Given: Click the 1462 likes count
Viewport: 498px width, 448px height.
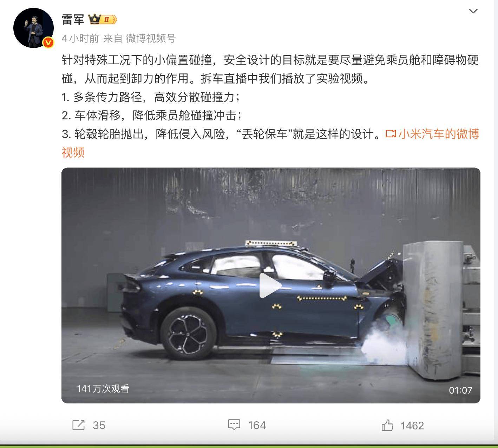Looking at the screenshot, I should click(x=412, y=426).
